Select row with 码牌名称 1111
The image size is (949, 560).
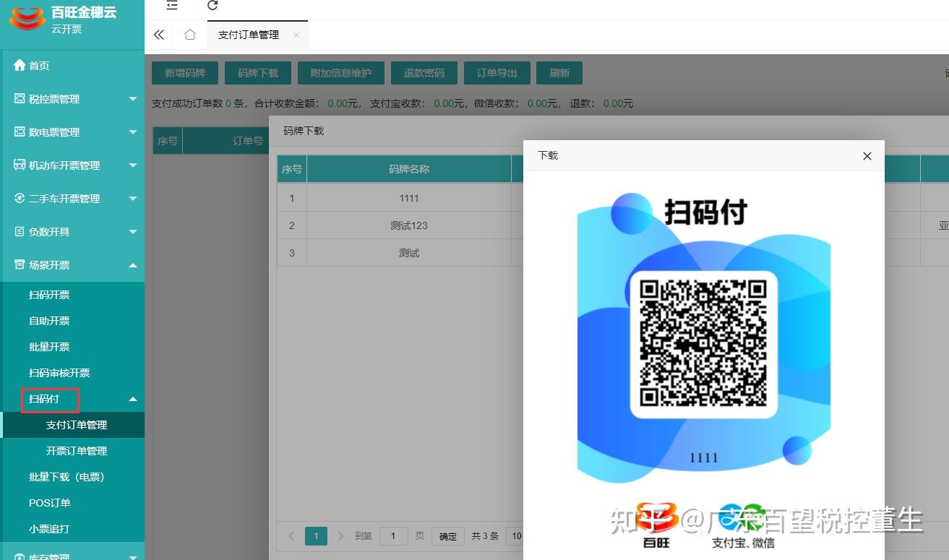409,198
